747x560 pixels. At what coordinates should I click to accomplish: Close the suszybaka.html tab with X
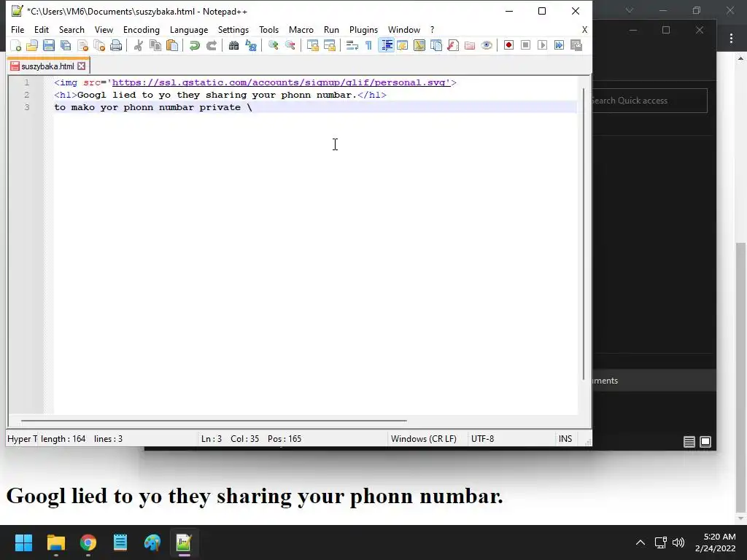click(x=82, y=66)
